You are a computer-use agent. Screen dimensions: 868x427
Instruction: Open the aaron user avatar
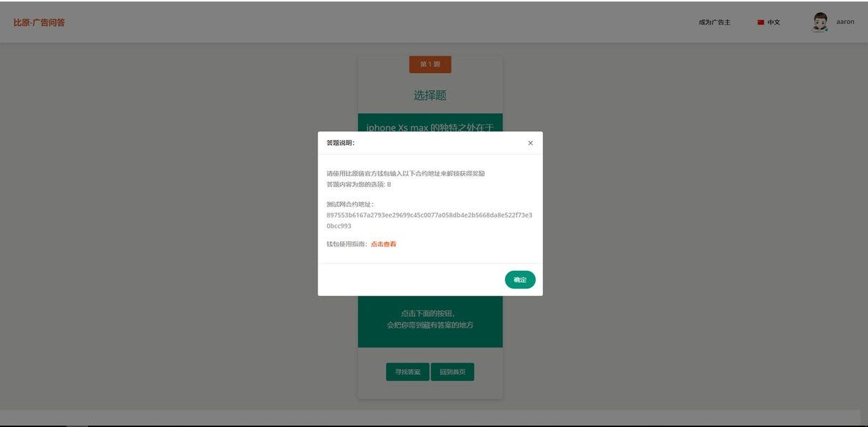pyautogui.click(x=820, y=22)
